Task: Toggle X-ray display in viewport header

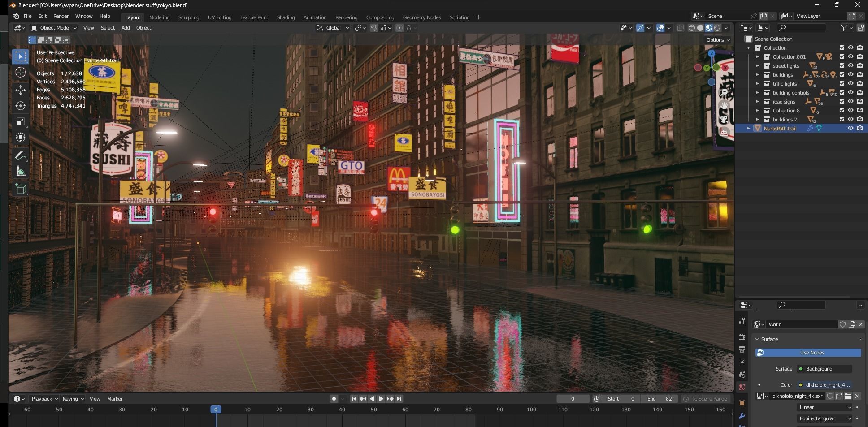Action: (x=680, y=28)
